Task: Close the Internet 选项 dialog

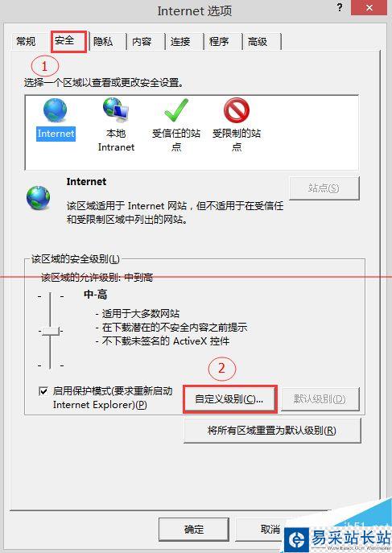Action: 369,7
